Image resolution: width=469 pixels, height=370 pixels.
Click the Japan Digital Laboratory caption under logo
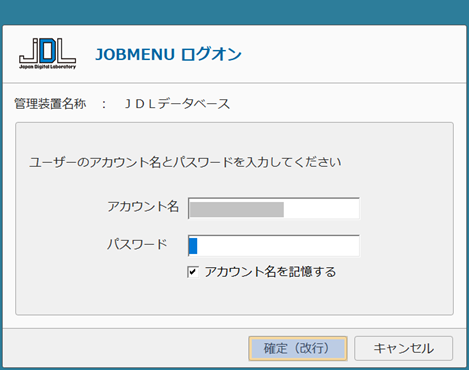(47, 67)
